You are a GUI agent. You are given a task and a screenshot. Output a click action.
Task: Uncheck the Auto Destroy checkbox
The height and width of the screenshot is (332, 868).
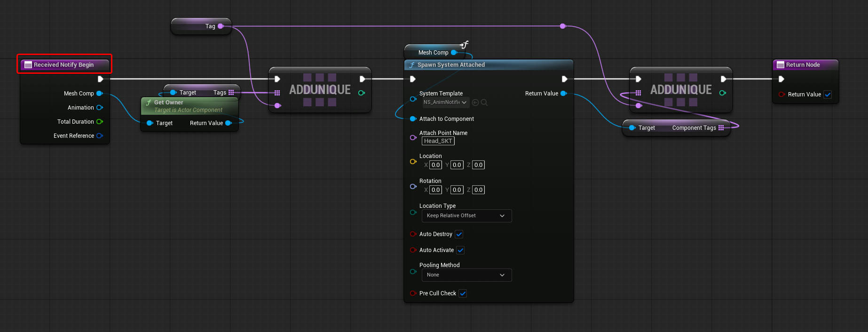point(459,234)
